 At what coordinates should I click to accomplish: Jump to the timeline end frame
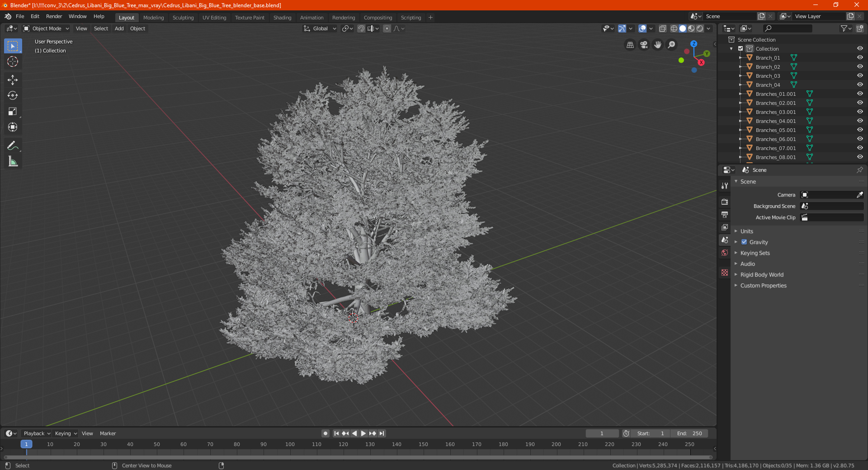(382, 433)
